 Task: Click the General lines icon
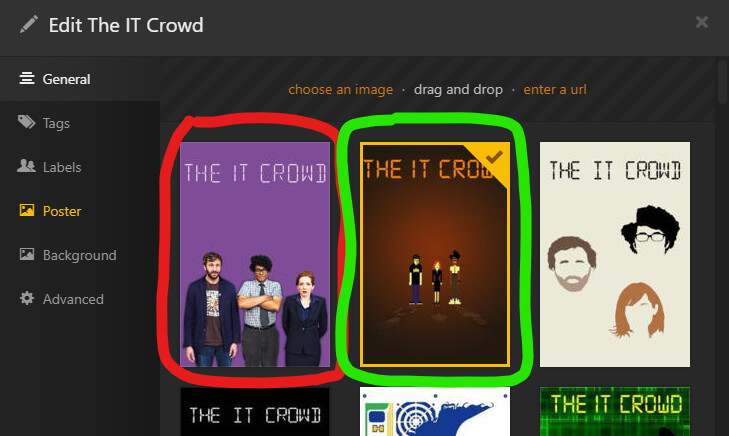[27, 78]
